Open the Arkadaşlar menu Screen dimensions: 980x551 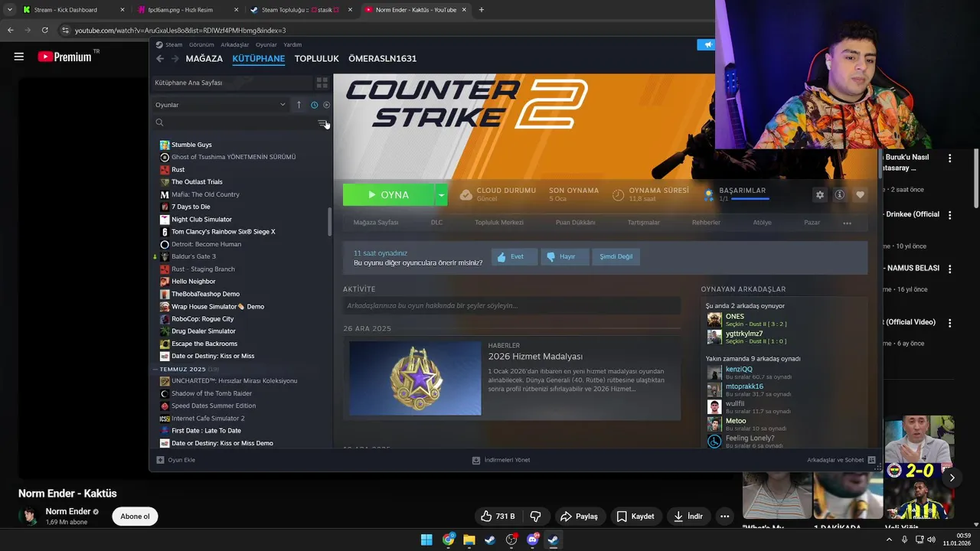coord(235,44)
